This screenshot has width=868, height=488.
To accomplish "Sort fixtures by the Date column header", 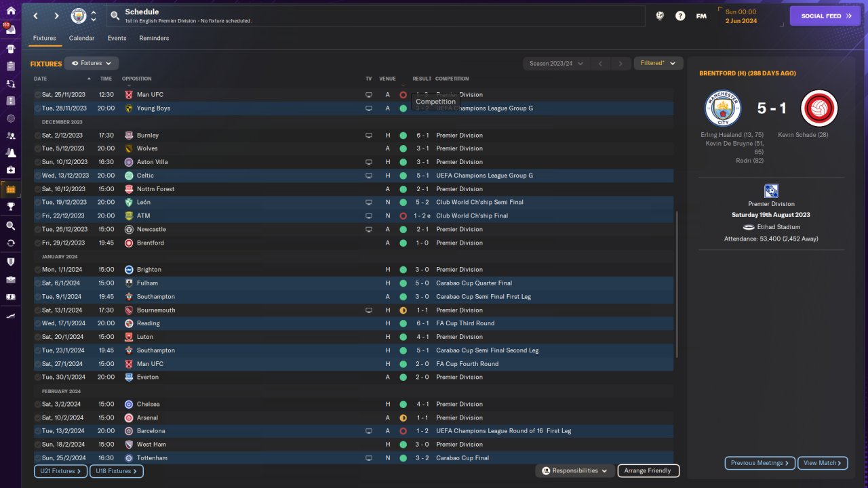I will pos(41,79).
